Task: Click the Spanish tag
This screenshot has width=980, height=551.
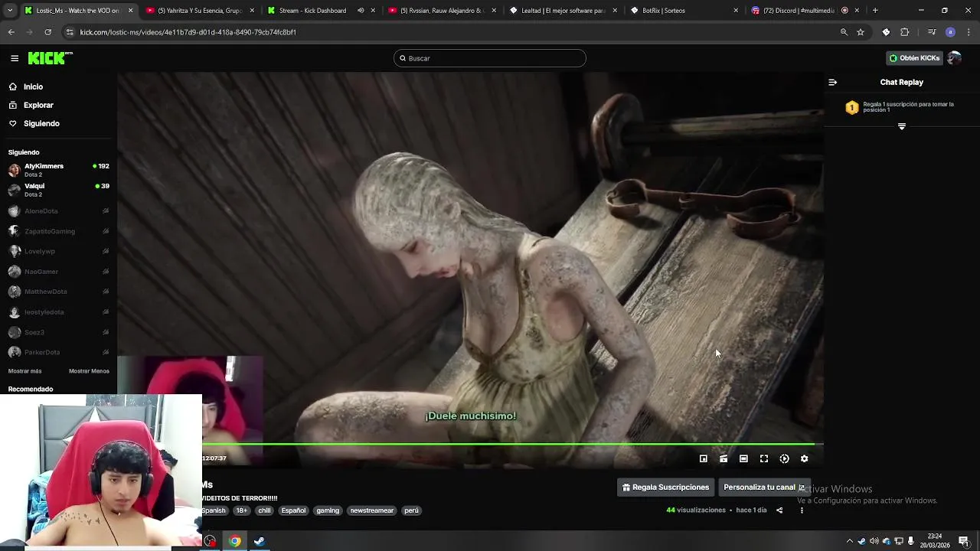Action: pyautogui.click(x=214, y=510)
